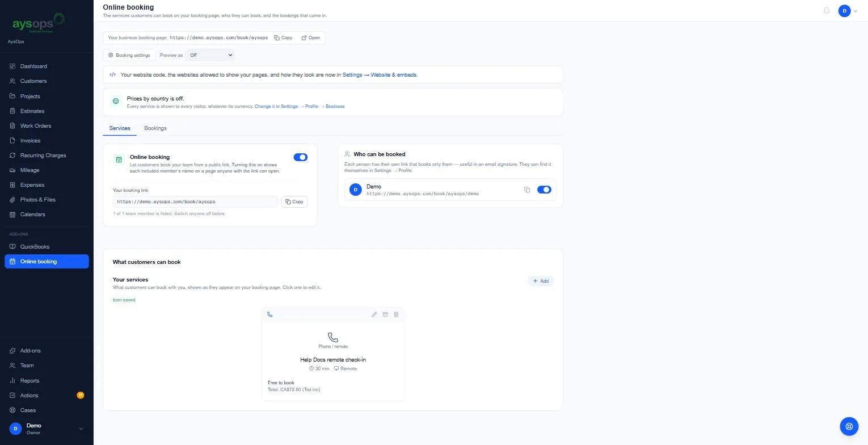Click the blue support help bubble icon

849,426
